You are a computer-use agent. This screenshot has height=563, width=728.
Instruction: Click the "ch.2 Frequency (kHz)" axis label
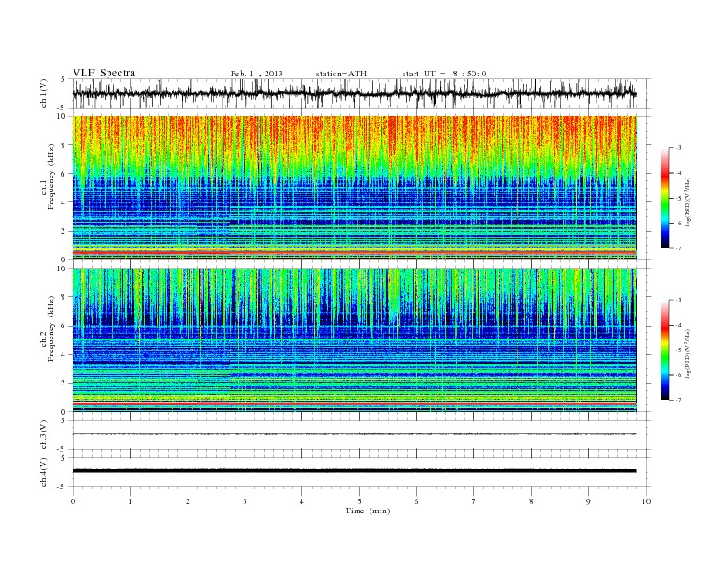pos(48,327)
